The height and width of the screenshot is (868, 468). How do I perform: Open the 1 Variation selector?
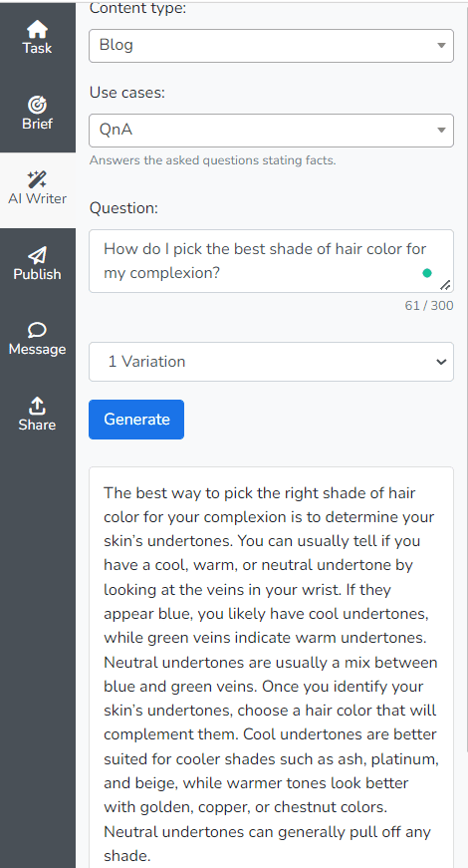pos(271,362)
